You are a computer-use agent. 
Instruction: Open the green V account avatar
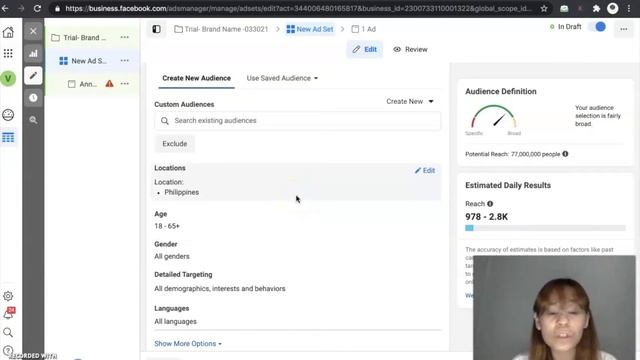tap(8, 78)
